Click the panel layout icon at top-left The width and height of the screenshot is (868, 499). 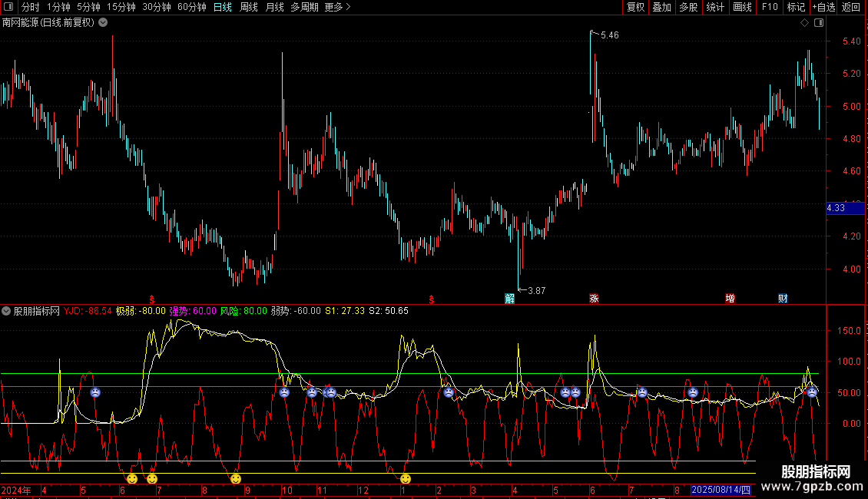click(8, 7)
